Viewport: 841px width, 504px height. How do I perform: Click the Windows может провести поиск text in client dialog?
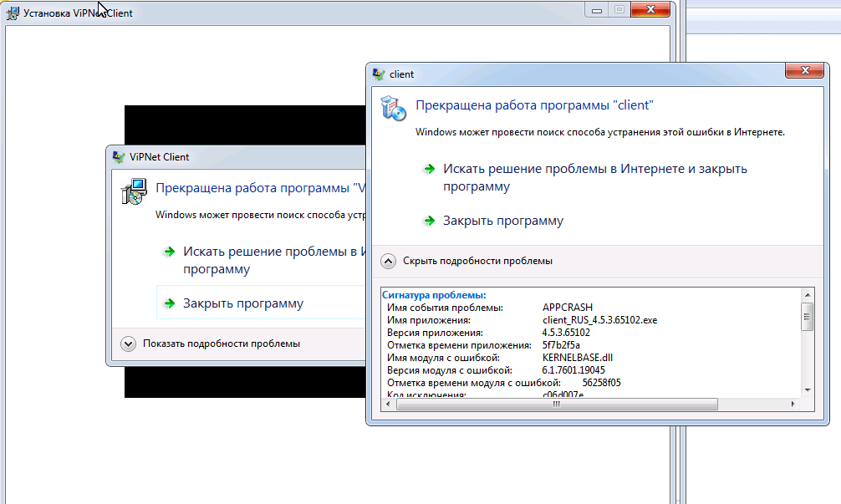point(600,132)
